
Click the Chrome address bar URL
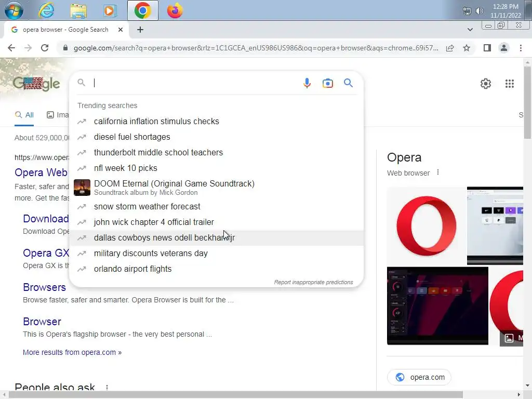tap(256, 48)
